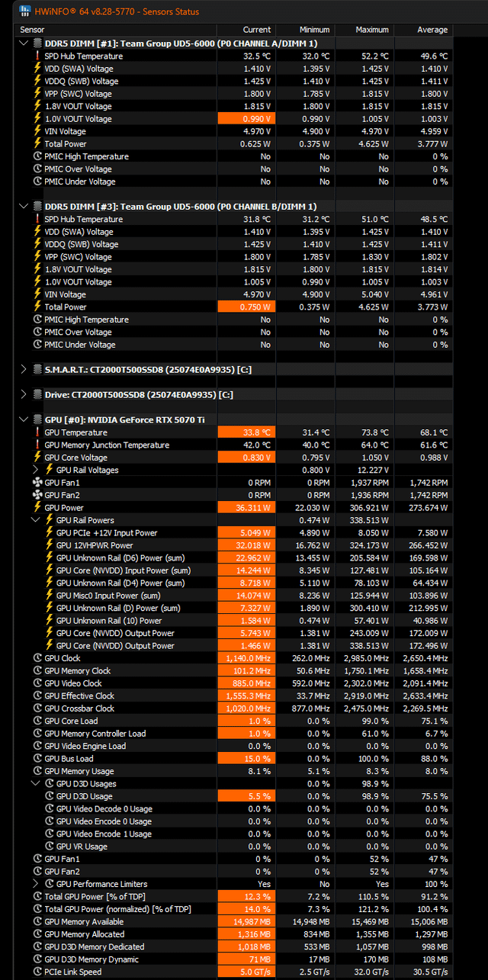Click the memory chip icon of DDR5 DIMM [#3]
Viewport: 488px width, 980px height.
coord(37,207)
